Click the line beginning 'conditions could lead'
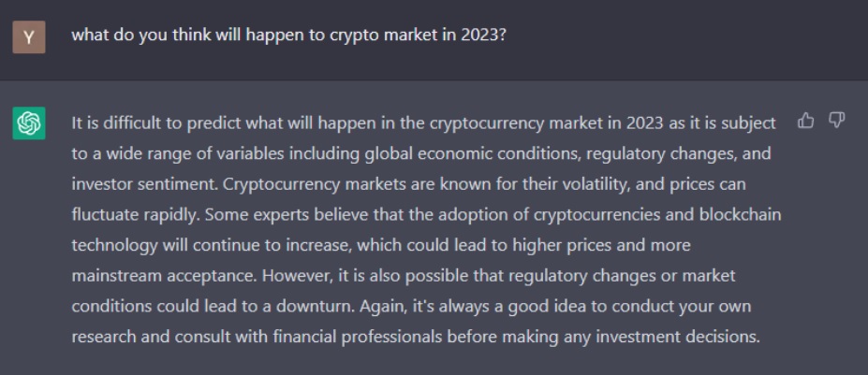Viewport: 868px width, 375px height. 411,307
